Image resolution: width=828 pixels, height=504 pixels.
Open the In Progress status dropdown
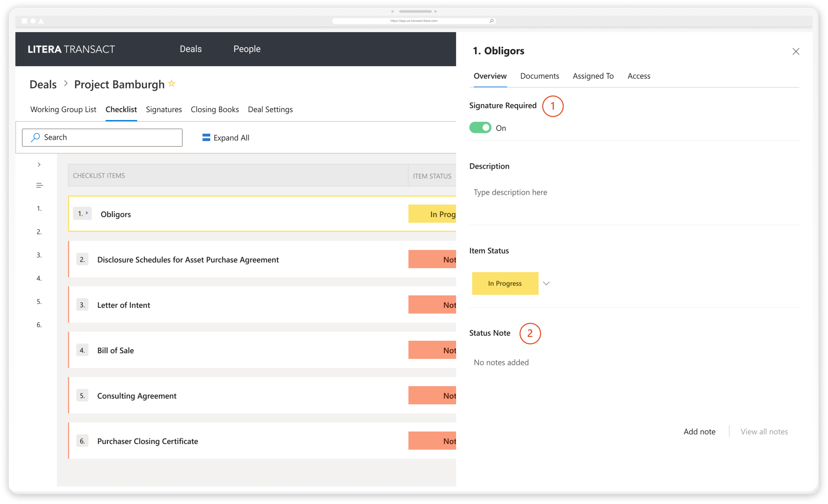[x=546, y=283]
